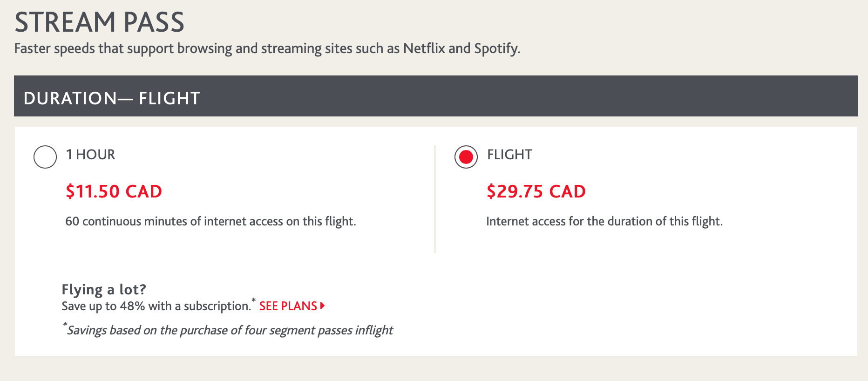Click the flight-duration internet access description
868x381 pixels.
coord(604,221)
